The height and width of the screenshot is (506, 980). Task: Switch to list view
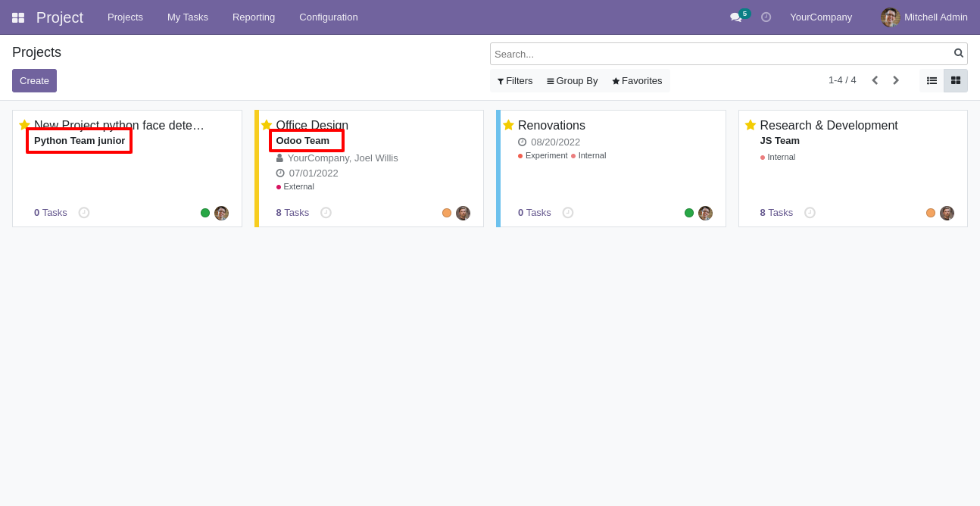pyautogui.click(x=932, y=80)
